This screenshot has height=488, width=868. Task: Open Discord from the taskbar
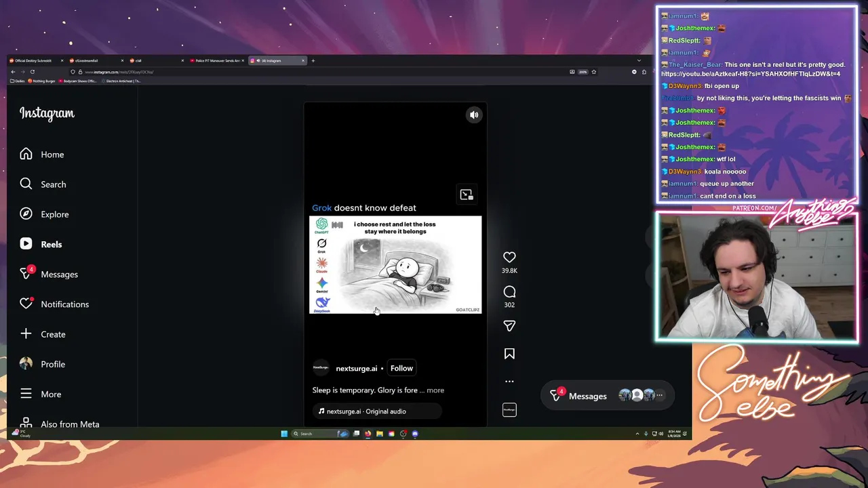[x=415, y=434]
